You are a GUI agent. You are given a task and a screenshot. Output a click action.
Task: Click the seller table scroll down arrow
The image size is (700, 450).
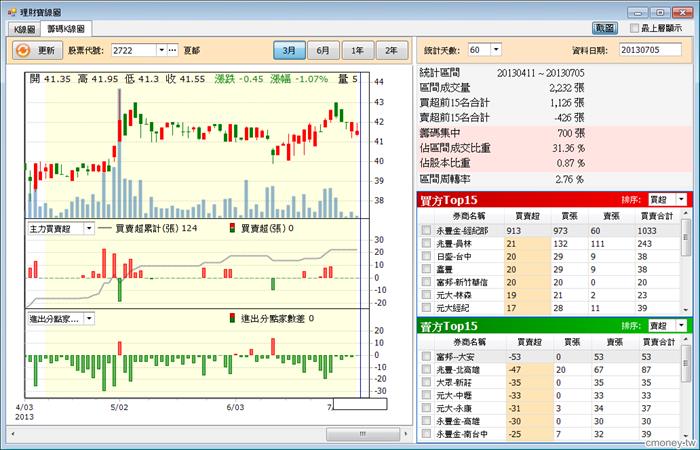[686, 436]
